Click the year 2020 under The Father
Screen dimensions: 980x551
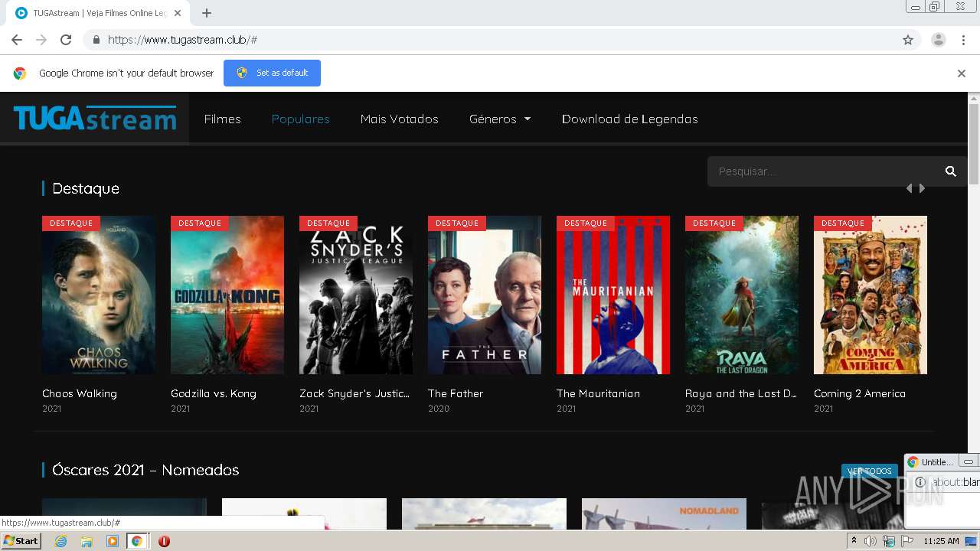click(x=439, y=409)
